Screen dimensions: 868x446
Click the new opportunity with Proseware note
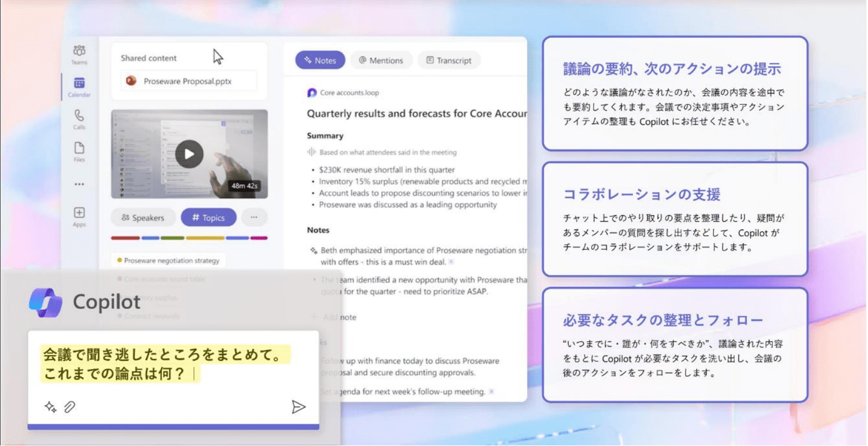(424, 286)
